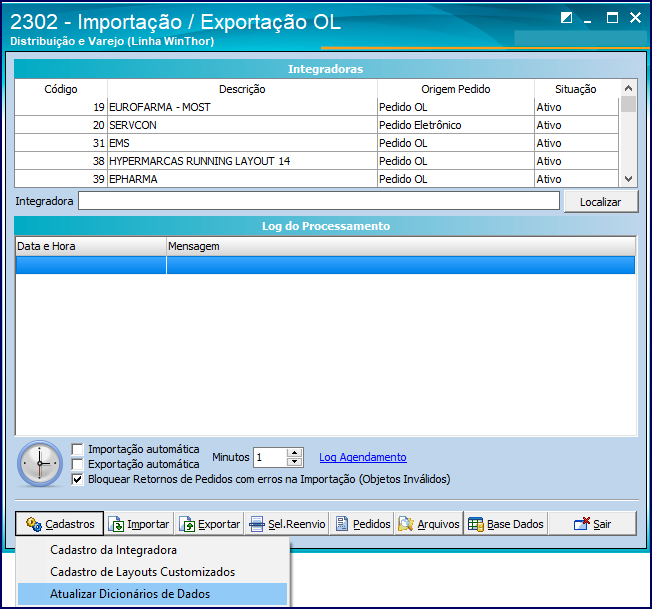Screen dimensions: 652x609
Task: Click the Mensagem column header
Action: point(401,246)
